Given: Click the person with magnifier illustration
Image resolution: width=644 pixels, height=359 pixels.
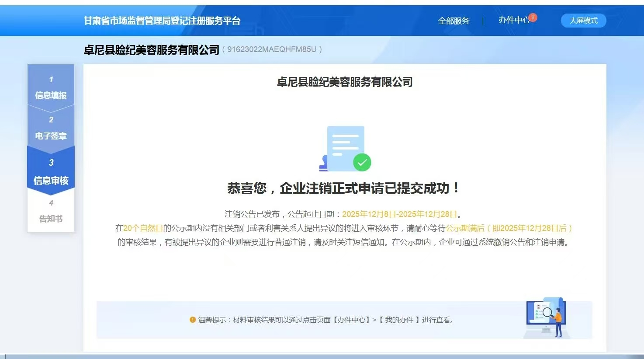Looking at the screenshot, I should [x=547, y=318].
